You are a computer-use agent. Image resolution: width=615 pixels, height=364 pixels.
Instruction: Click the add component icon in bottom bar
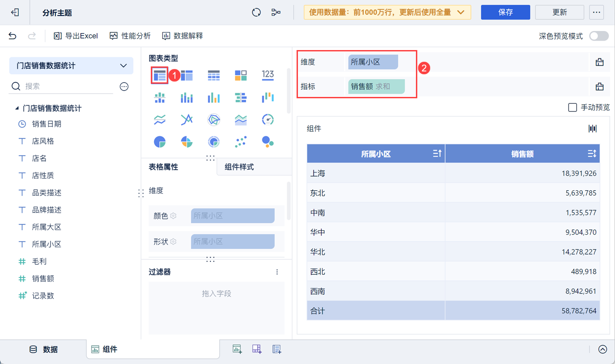(x=237, y=349)
